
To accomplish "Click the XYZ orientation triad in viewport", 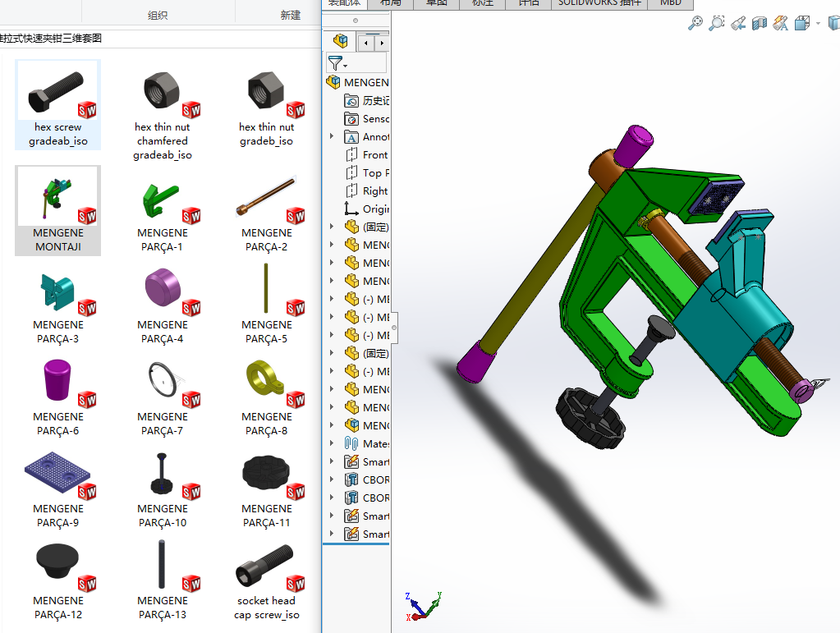I will pos(424,607).
